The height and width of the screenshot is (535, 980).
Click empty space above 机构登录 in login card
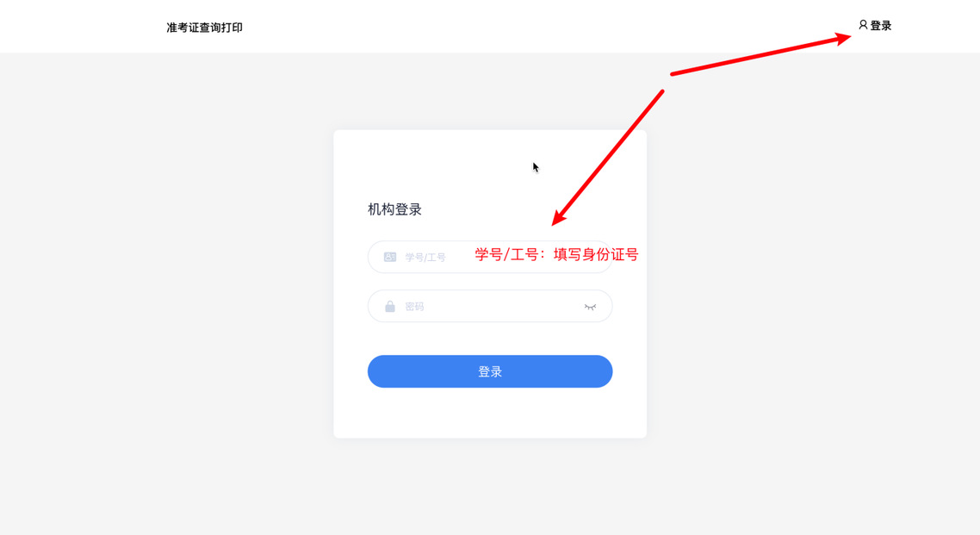tap(437, 165)
